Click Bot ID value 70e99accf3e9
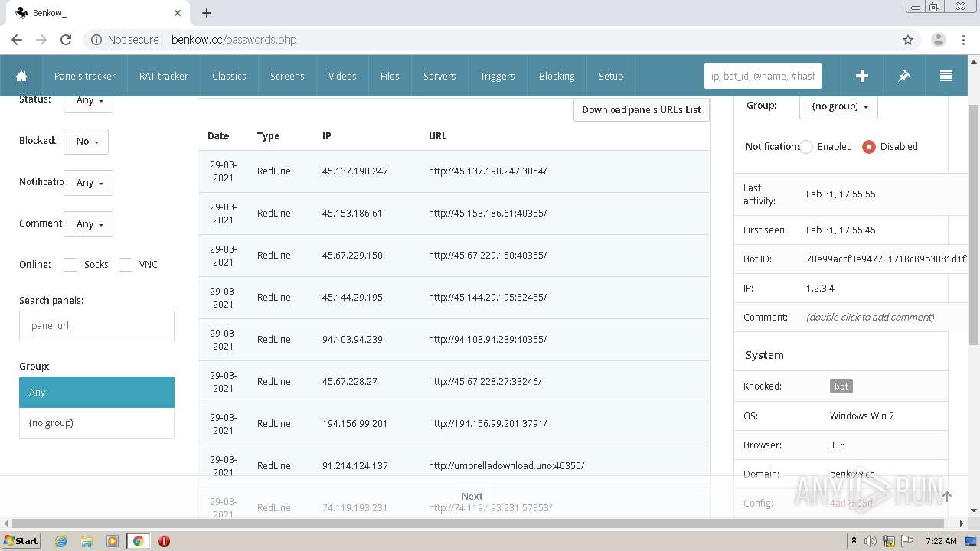This screenshot has width=980, height=551. (887, 259)
